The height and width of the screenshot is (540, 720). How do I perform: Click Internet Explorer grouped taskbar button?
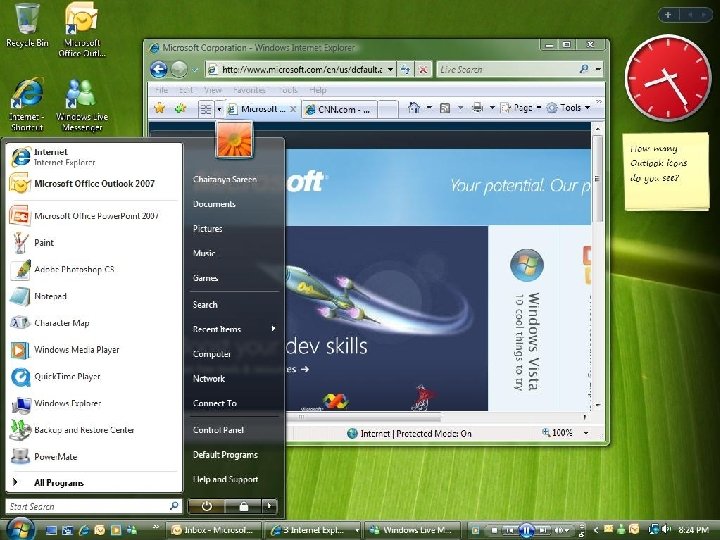coord(313,530)
